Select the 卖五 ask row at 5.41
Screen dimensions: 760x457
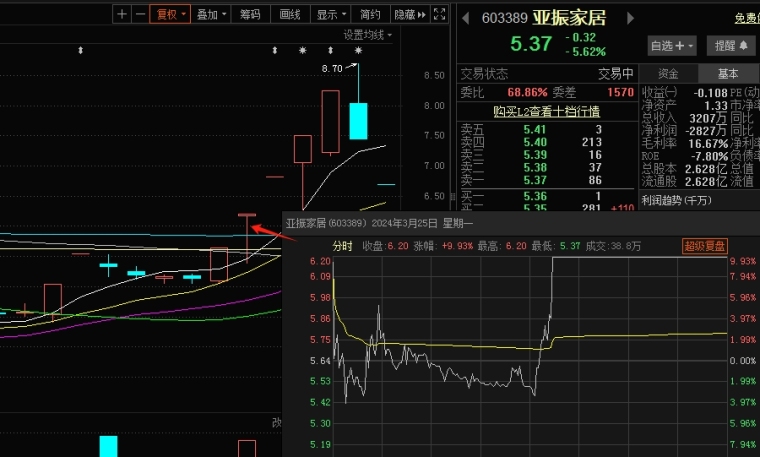(546, 129)
